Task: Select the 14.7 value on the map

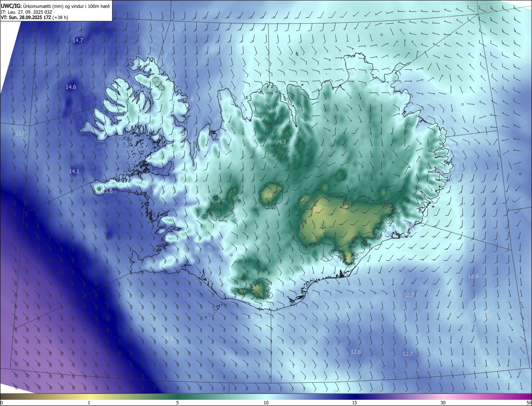Action: (x=78, y=40)
